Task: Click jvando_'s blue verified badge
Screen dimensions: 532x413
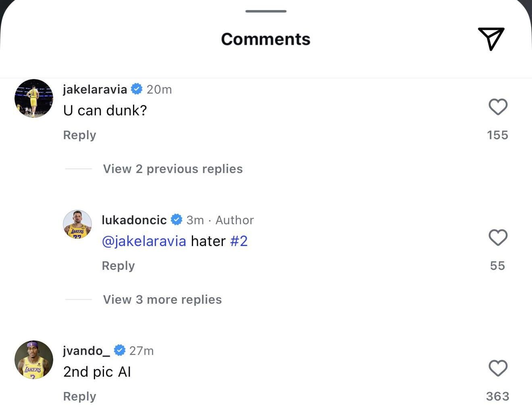Action: coord(120,350)
